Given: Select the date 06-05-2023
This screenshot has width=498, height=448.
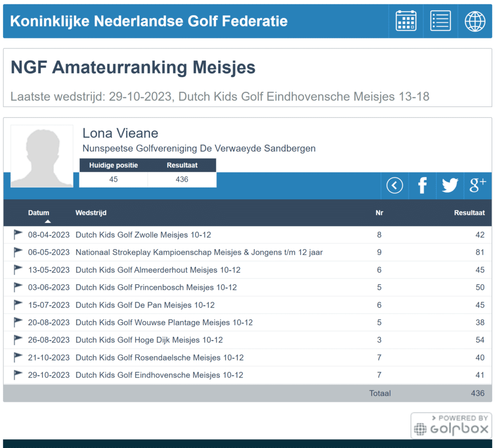Looking at the screenshot, I should click(49, 252).
